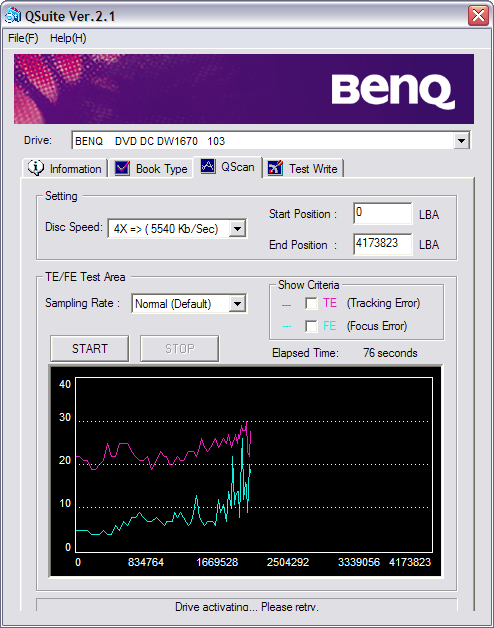Close the QSuite window
The width and height of the screenshot is (494, 628).
478,16
